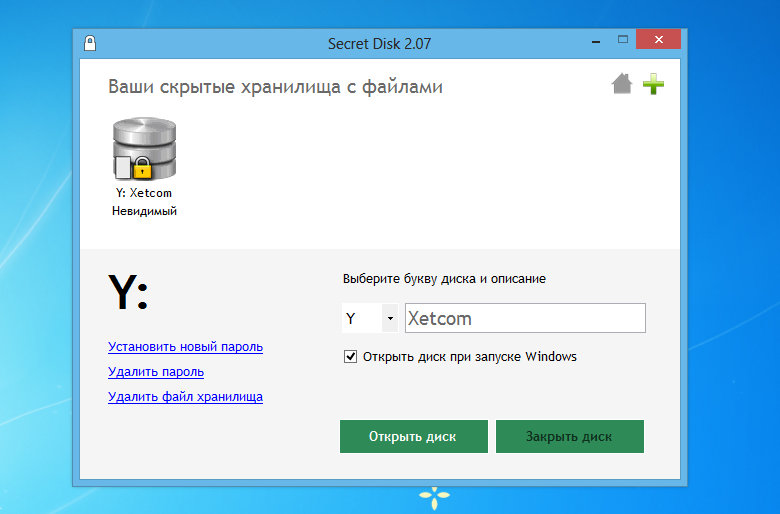Click Выберите букву диска label
This screenshot has height=514, width=780.
tap(444, 279)
